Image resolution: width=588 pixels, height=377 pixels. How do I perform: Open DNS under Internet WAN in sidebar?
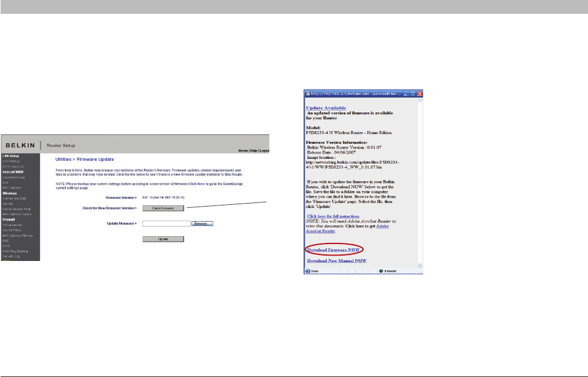[5, 182]
